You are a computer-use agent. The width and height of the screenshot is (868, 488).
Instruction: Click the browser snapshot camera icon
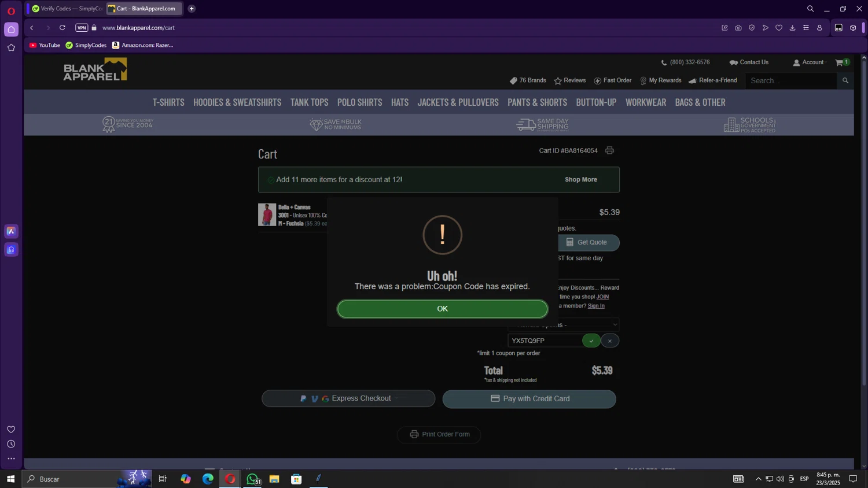pos(738,28)
